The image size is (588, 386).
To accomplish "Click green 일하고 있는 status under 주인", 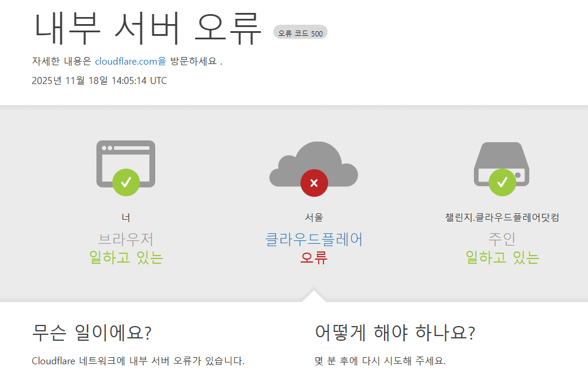I will point(502,257).
